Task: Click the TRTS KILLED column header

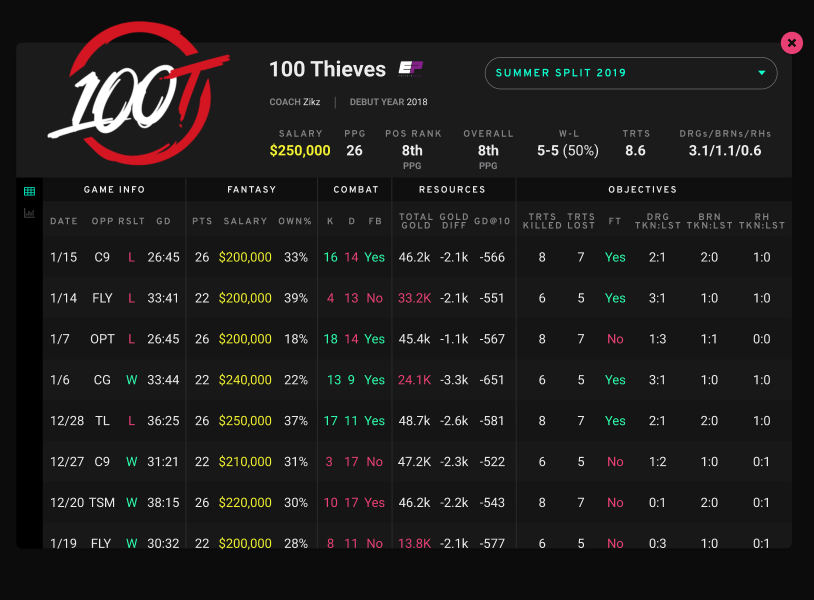Action: point(542,221)
